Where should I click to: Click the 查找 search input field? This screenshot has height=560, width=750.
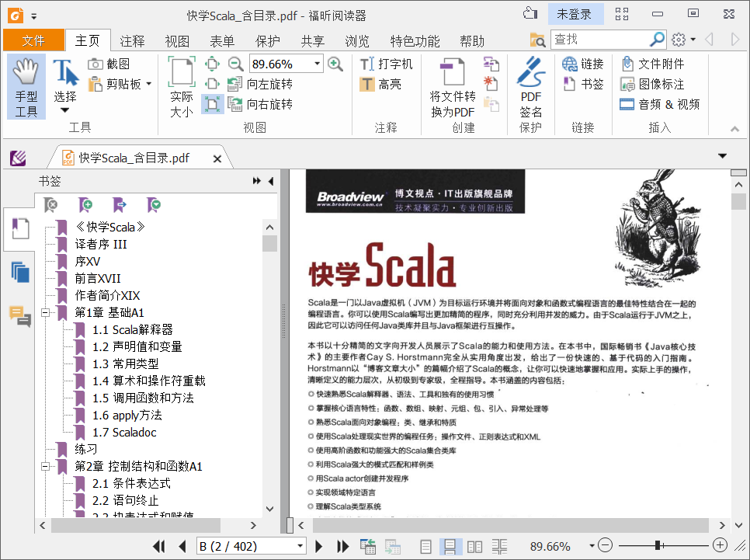click(x=601, y=40)
